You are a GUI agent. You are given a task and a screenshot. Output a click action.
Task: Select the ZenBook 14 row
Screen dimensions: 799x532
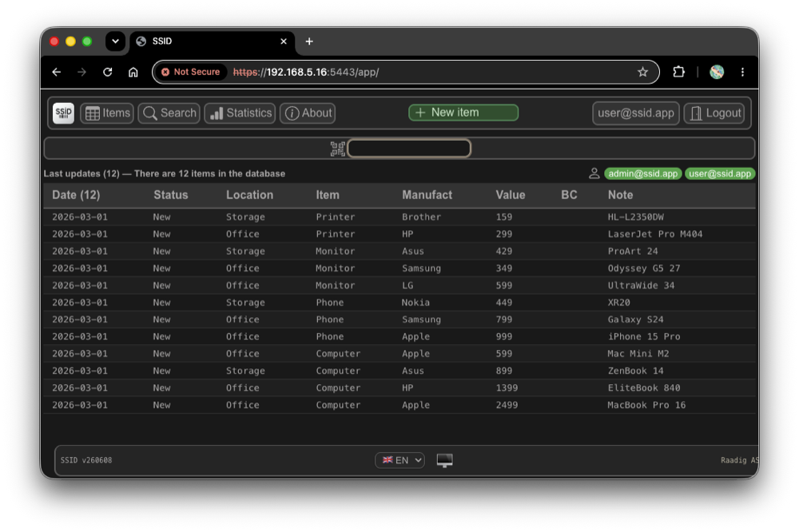tap(399, 371)
